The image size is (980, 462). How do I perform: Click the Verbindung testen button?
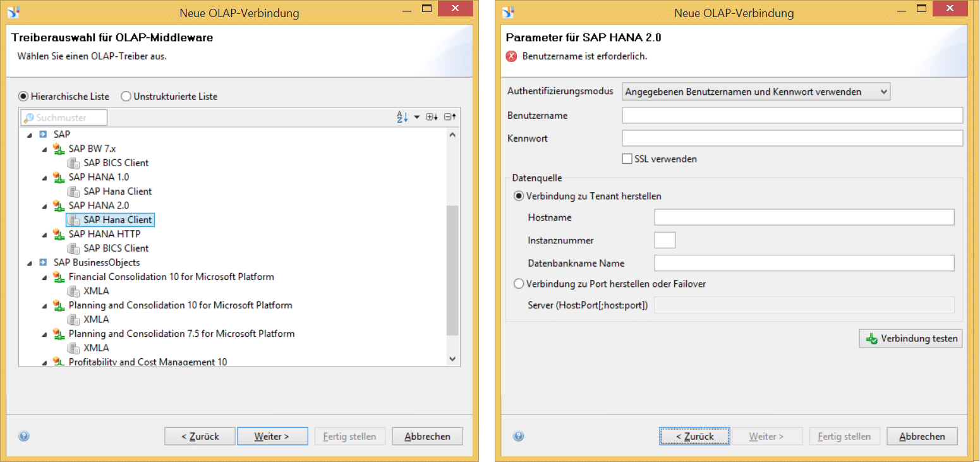910,339
